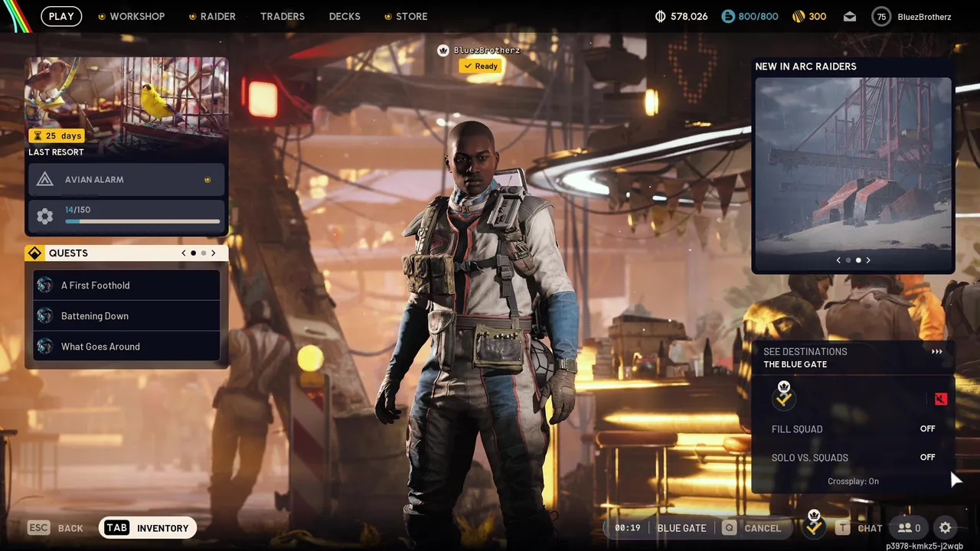The height and width of the screenshot is (551, 980).
Task: Switch to the TRADERS tab
Action: [283, 16]
